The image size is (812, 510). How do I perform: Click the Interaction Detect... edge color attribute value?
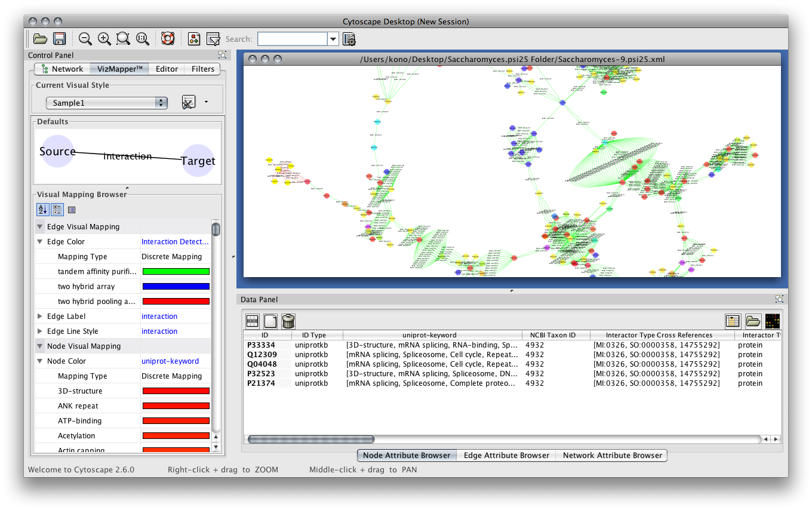[175, 242]
